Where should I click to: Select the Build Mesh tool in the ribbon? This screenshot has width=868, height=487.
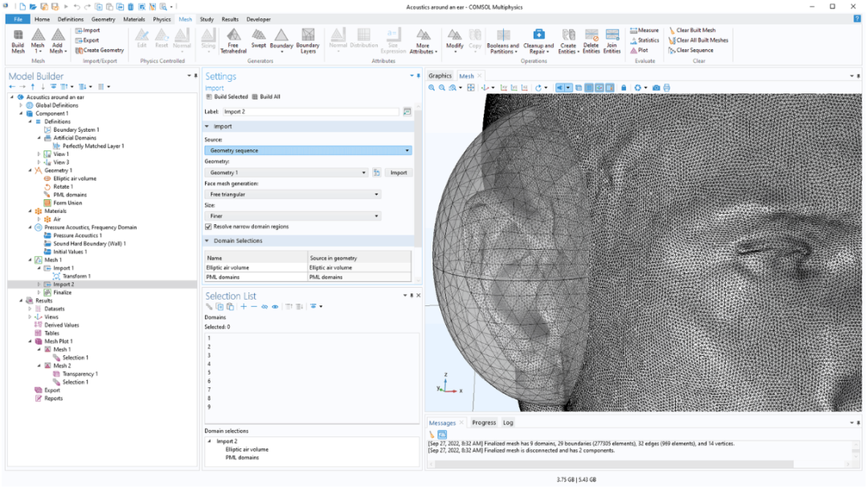tap(17, 42)
